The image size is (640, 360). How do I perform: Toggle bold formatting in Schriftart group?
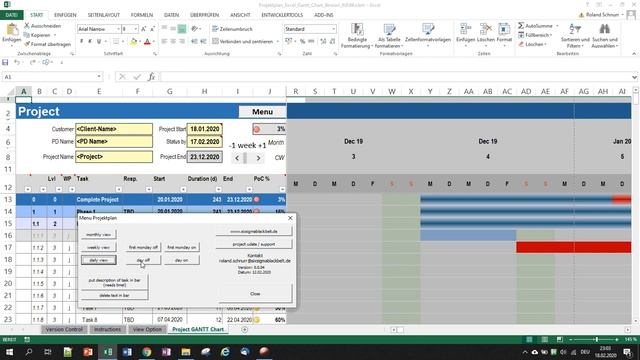(x=81, y=41)
